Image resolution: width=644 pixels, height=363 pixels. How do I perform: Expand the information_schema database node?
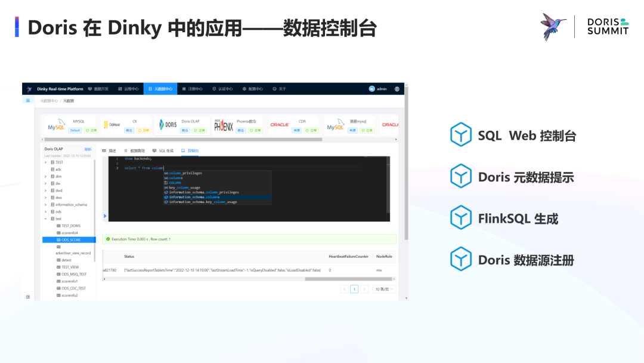pyautogui.click(x=45, y=205)
